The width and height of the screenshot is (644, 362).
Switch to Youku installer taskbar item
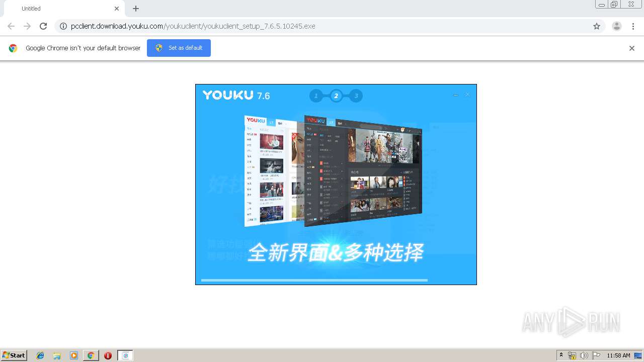[x=125, y=355]
